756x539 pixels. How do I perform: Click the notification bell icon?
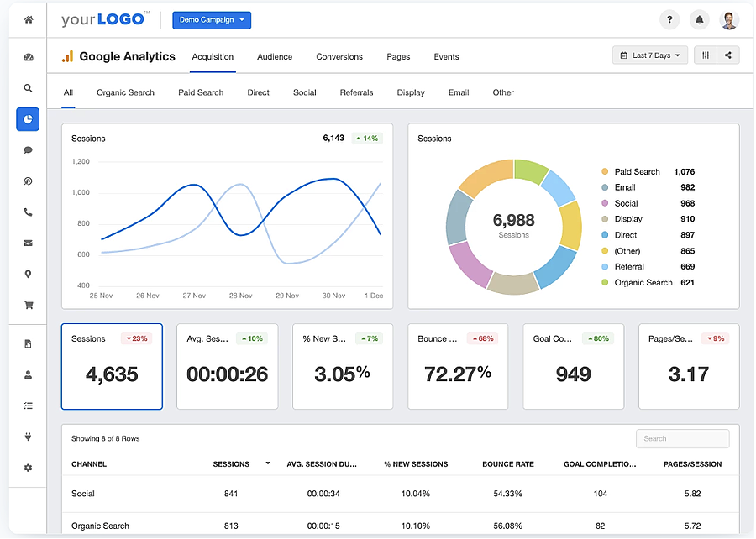(x=699, y=18)
